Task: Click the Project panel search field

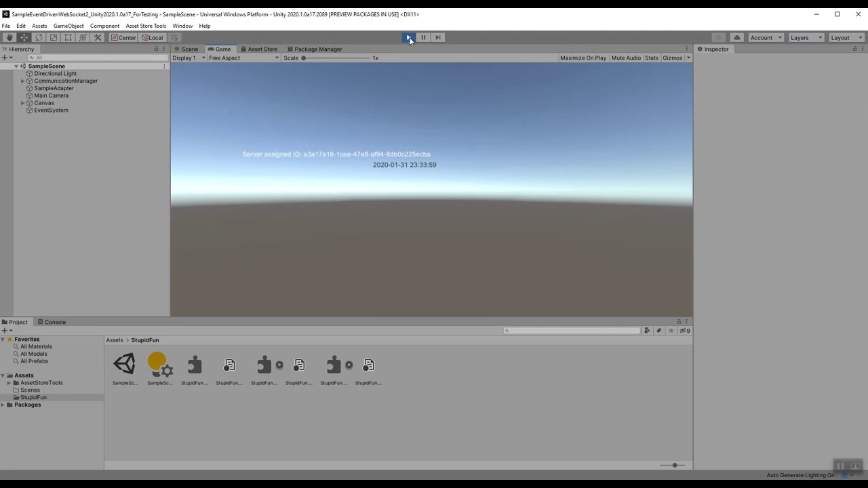Action: (572, 331)
